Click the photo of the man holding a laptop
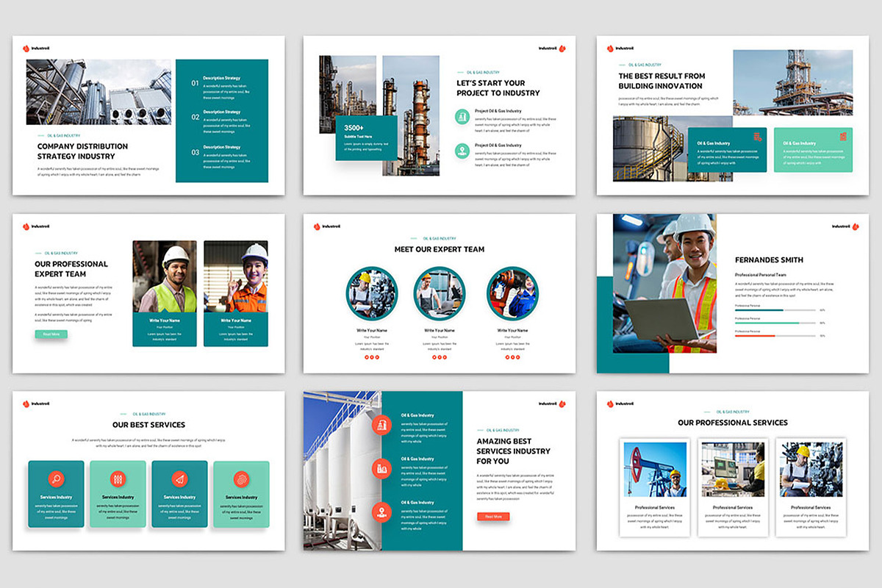The height and width of the screenshot is (588, 882). coord(665,284)
